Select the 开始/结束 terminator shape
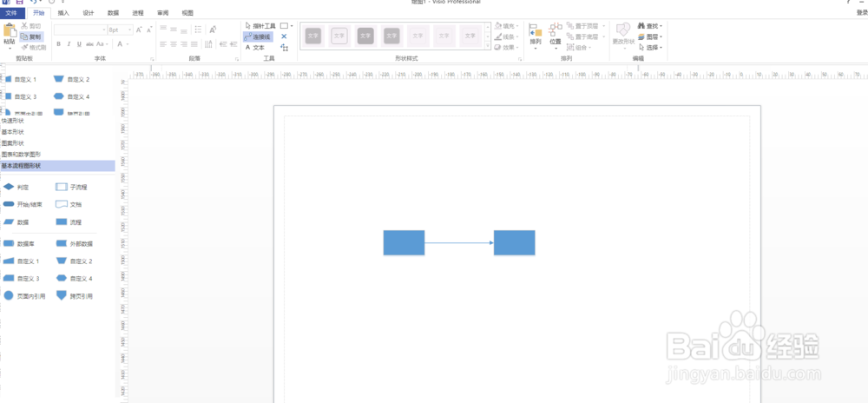 [x=9, y=204]
